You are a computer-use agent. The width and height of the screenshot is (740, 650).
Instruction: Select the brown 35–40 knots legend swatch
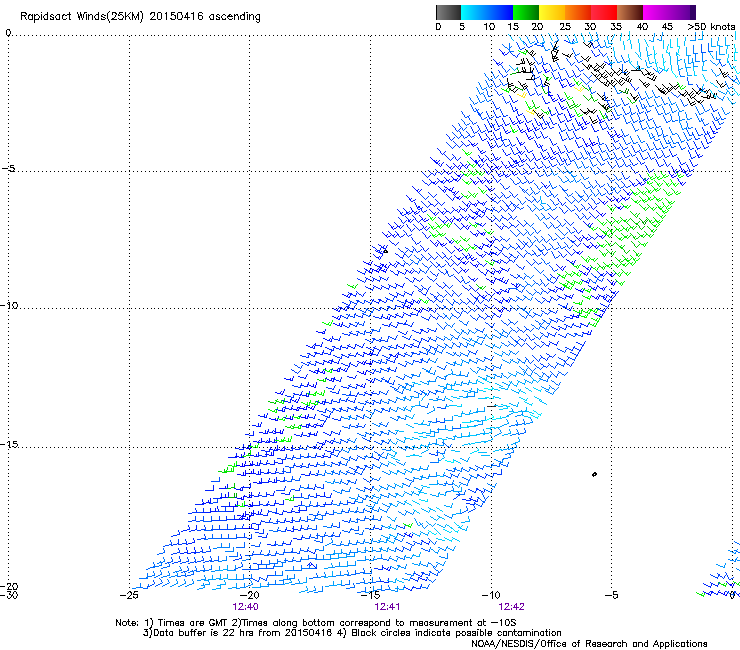tap(630, 12)
